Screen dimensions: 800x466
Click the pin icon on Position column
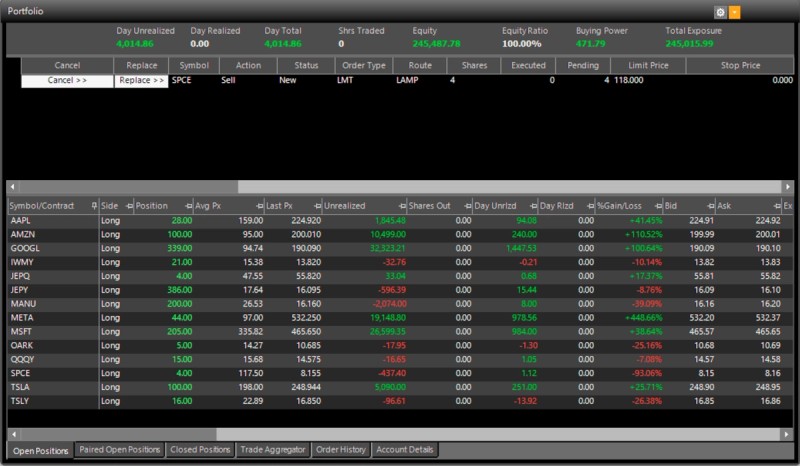click(189, 206)
